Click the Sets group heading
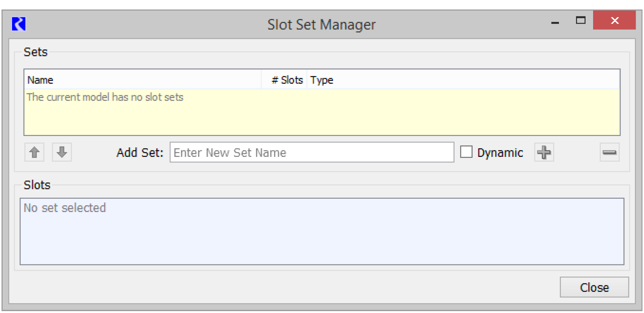644x313 pixels. (36, 52)
